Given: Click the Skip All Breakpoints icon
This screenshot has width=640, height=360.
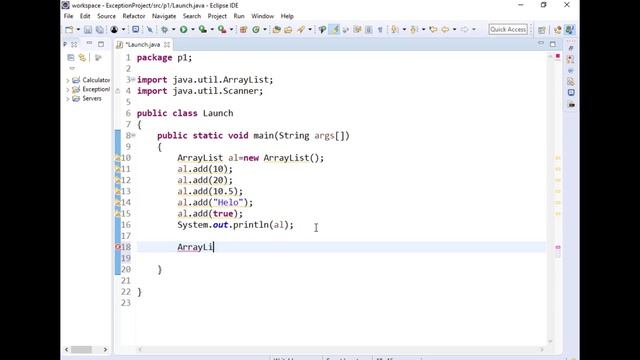Looking at the screenshot, I should point(150,29).
